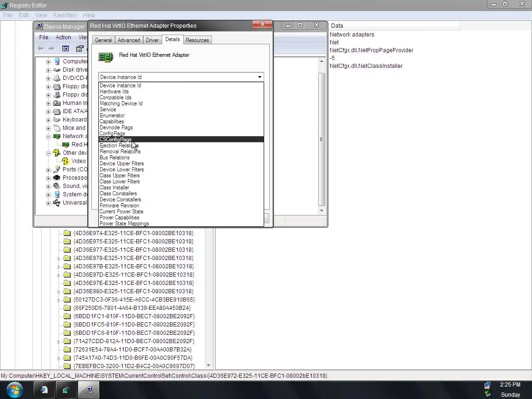Choose Compatible Ids from the list
The height and width of the screenshot is (399, 532).
(x=181, y=98)
